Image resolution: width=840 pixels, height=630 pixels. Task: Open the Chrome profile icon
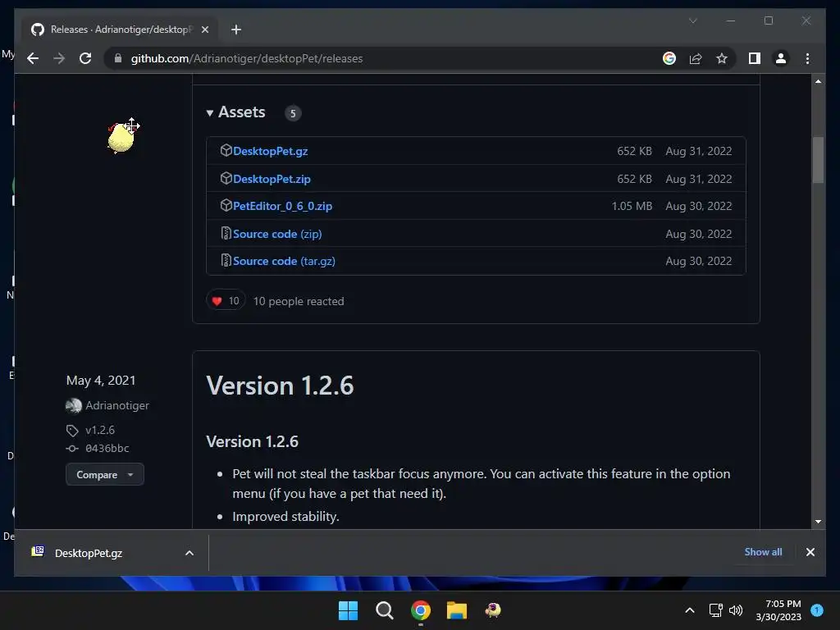point(781,58)
